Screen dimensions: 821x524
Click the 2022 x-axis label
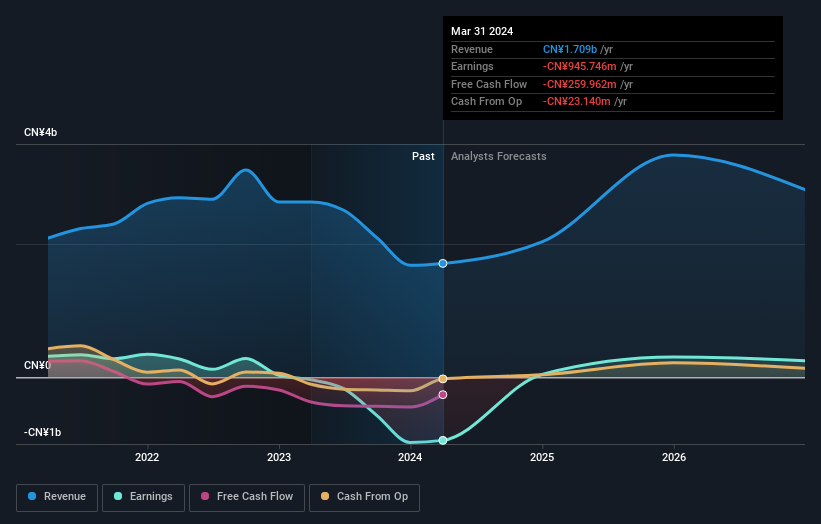(147, 458)
